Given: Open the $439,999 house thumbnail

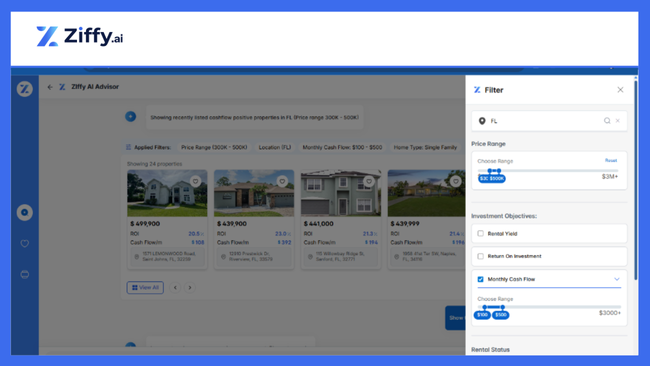Looking at the screenshot, I should point(427,193).
